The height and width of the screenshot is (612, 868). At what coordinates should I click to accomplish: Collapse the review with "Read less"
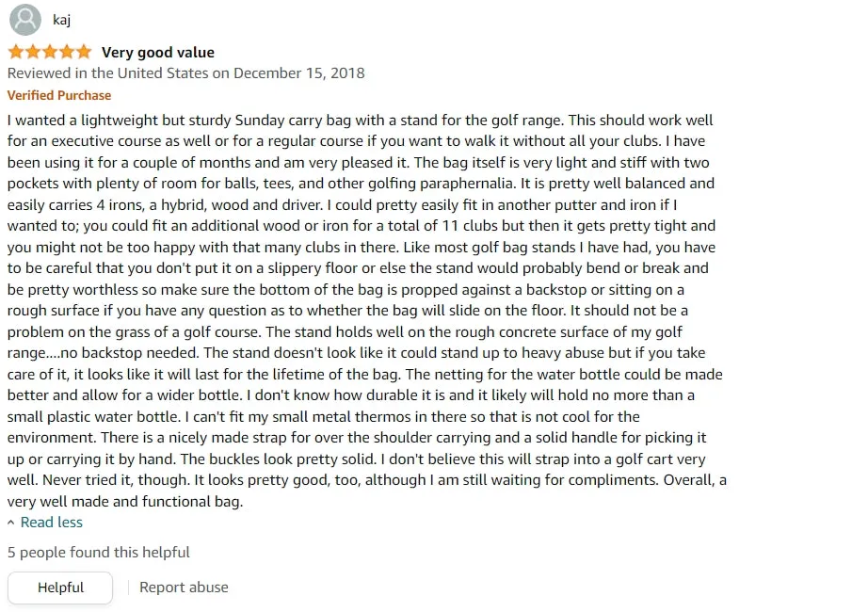pyautogui.click(x=52, y=523)
